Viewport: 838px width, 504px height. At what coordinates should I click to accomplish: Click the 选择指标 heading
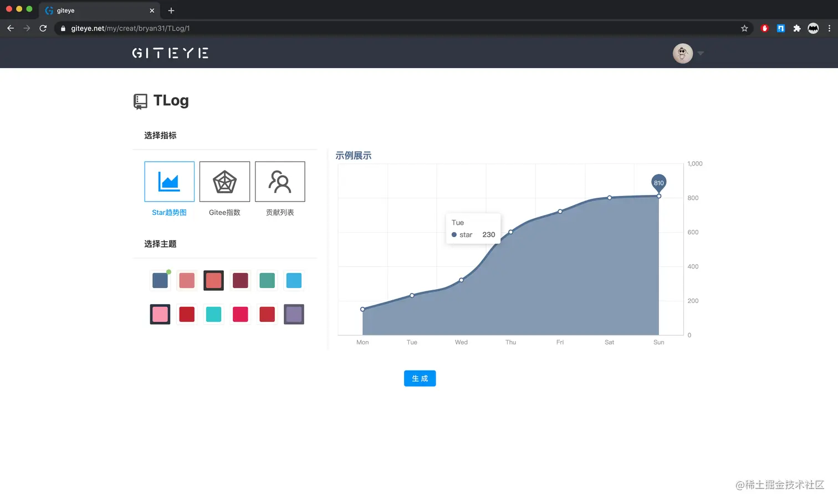pyautogui.click(x=160, y=135)
